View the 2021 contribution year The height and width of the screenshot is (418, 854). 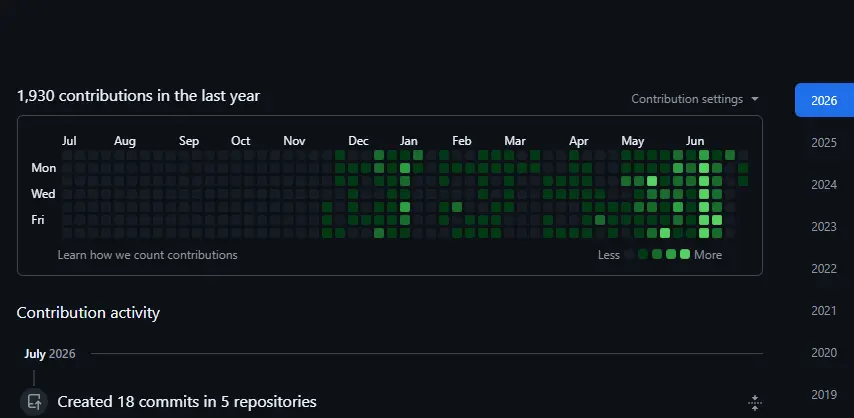point(824,311)
